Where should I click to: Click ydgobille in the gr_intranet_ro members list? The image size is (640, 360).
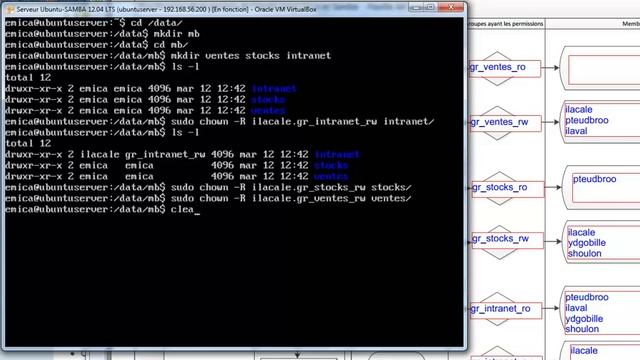click(x=584, y=319)
